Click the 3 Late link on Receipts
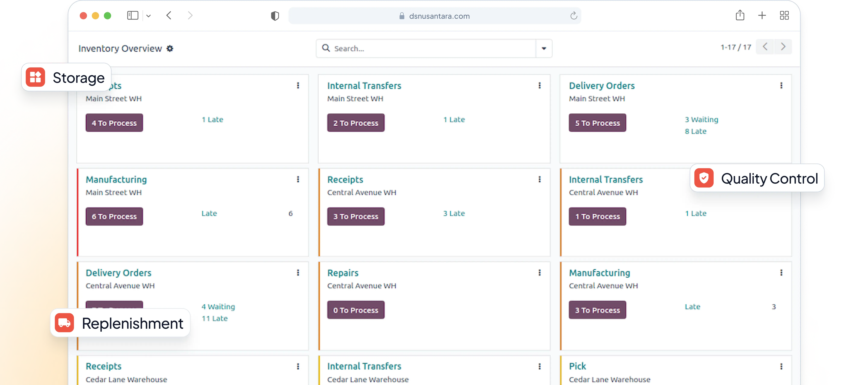Image resolution: width=868 pixels, height=385 pixels. pos(454,213)
